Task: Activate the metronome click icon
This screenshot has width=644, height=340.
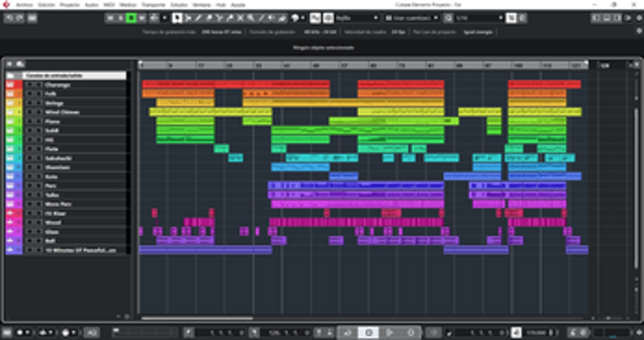Action: [516, 332]
